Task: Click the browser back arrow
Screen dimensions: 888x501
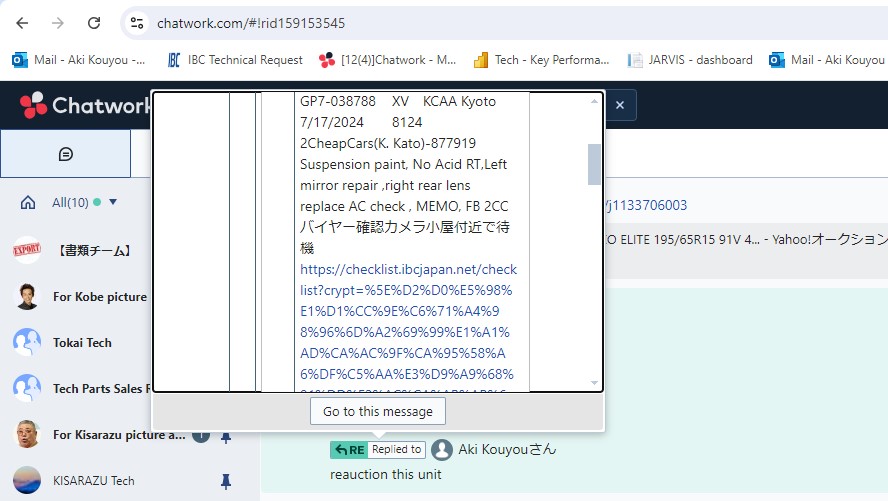Action: 22,23
